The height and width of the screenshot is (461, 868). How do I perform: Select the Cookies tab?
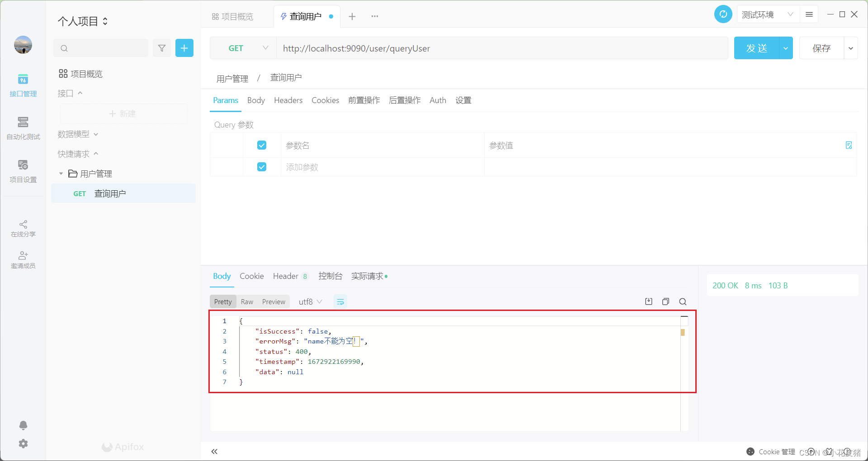[325, 100]
